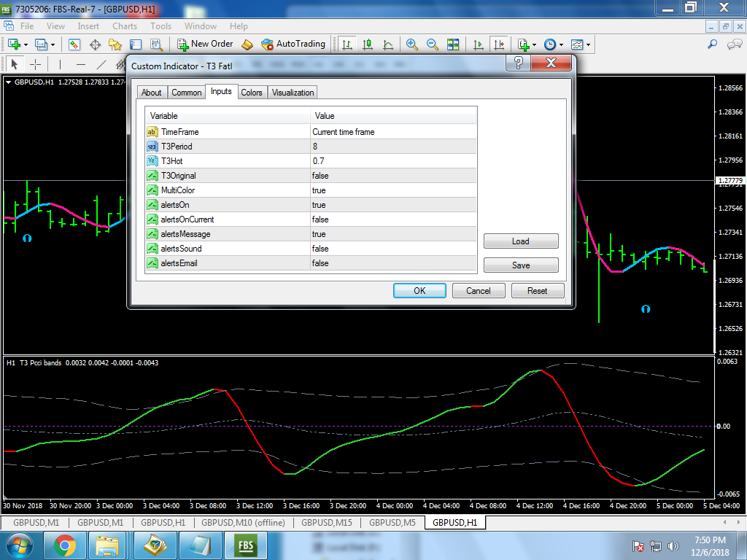Expand the templates dropdown on toolbar
Screen dimensions: 747x560
pos(588,45)
